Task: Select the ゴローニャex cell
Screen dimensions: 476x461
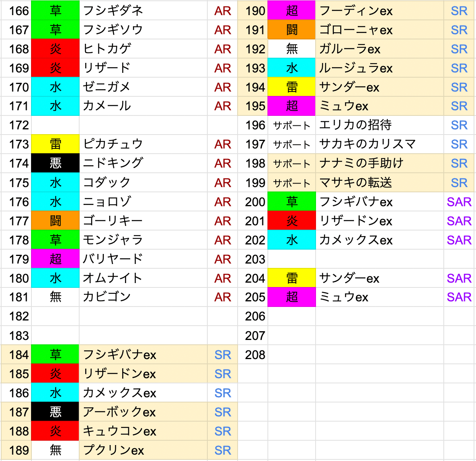Action: pyautogui.click(x=379, y=30)
